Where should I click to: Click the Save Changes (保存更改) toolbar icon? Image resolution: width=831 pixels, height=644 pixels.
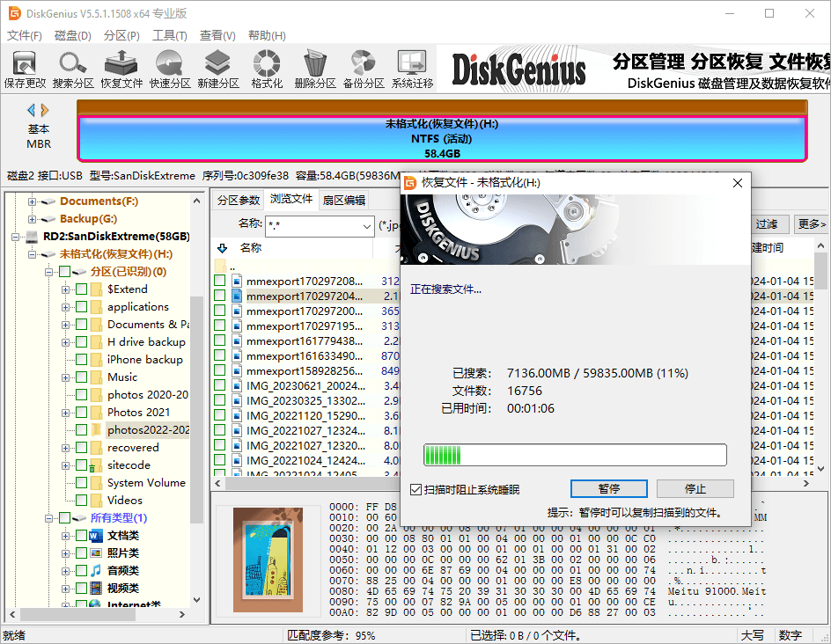25,69
